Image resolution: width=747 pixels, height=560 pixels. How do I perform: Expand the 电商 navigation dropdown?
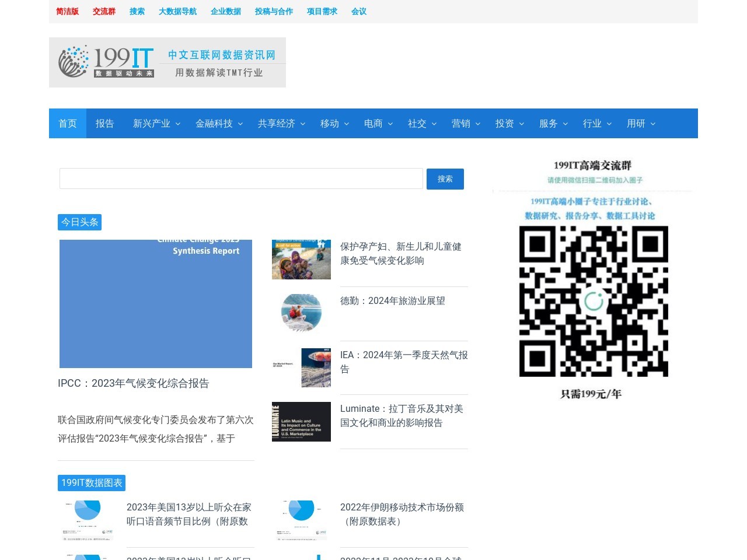(378, 124)
